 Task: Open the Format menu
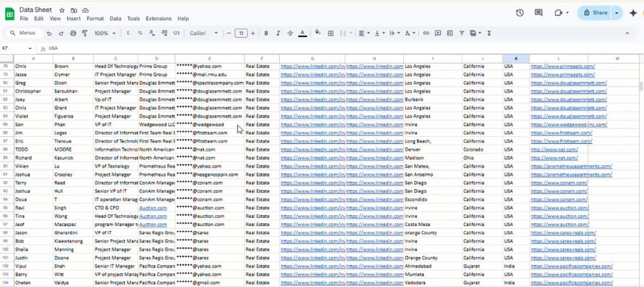(96, 19)
